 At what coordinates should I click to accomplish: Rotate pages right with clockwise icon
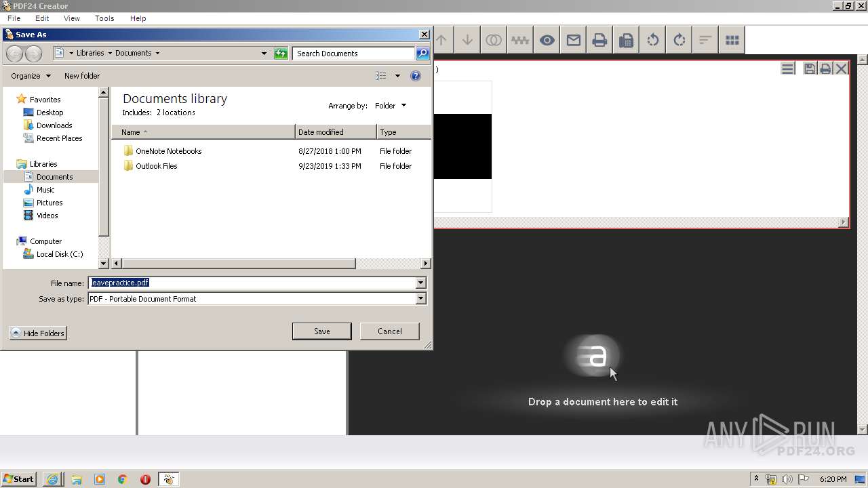point(679,40)
